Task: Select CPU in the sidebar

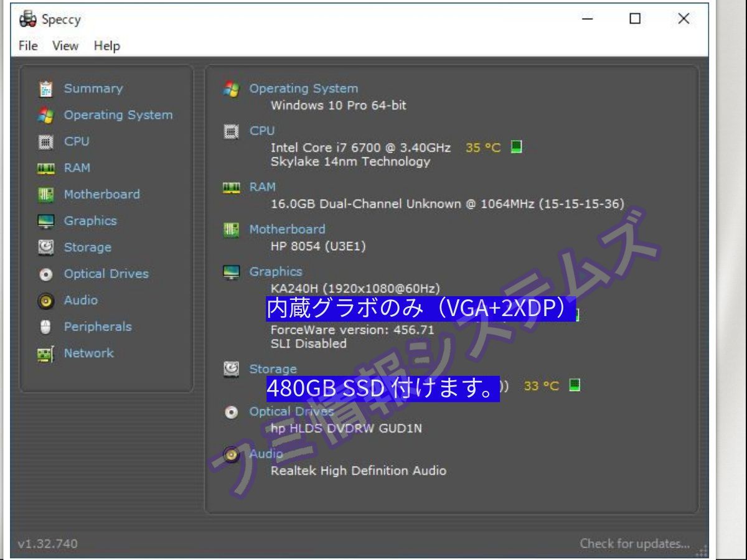Action: coord(77,141)
